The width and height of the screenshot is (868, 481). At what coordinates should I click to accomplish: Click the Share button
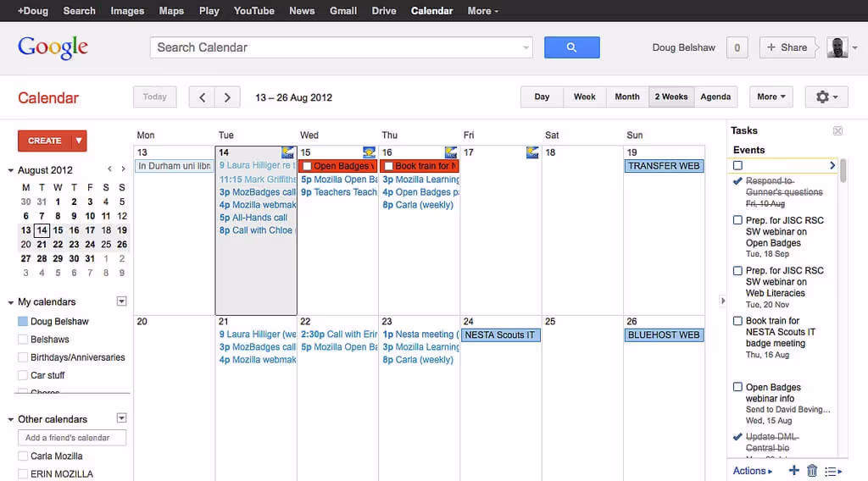(787, 47)
